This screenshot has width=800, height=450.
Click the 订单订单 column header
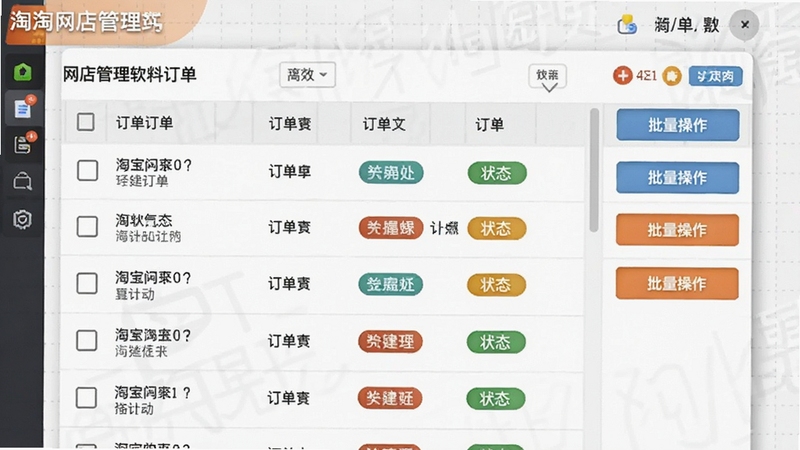(x=144, y=123)
